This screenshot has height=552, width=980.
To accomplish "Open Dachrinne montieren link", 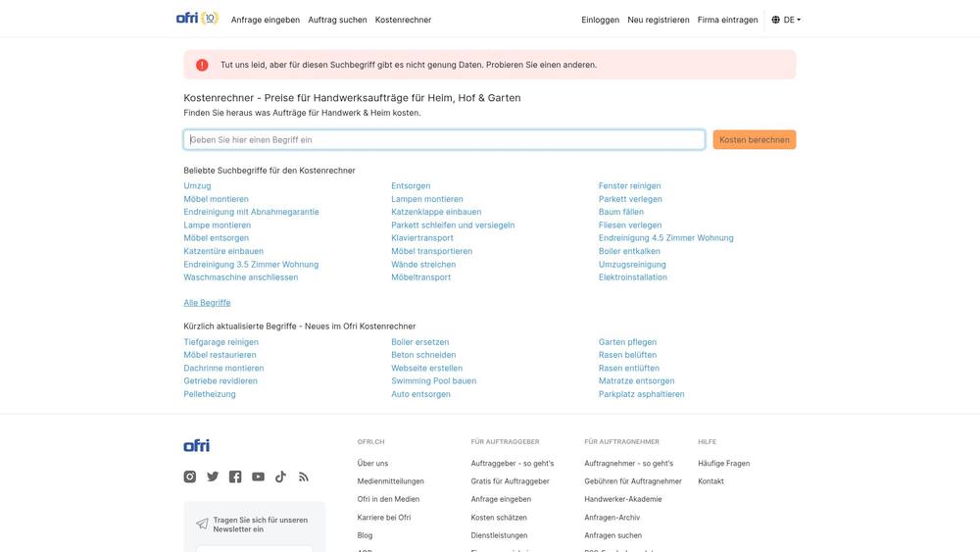I will [223, 369].
